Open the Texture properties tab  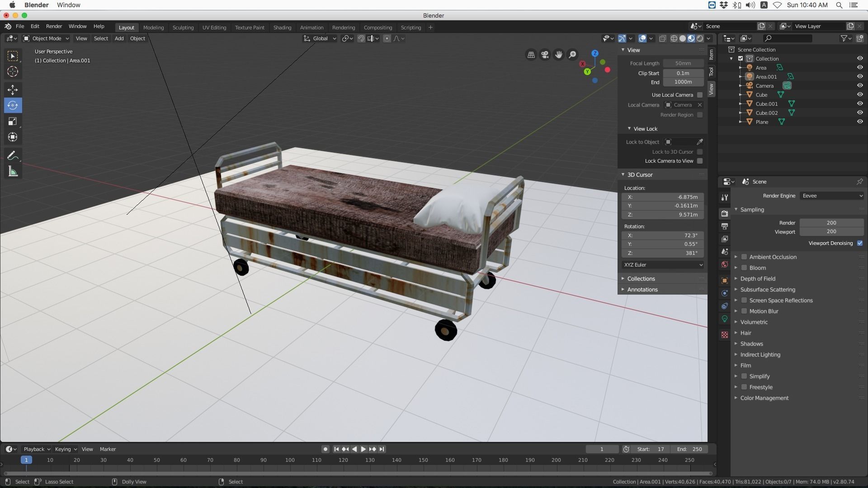[x=725, y=335]
